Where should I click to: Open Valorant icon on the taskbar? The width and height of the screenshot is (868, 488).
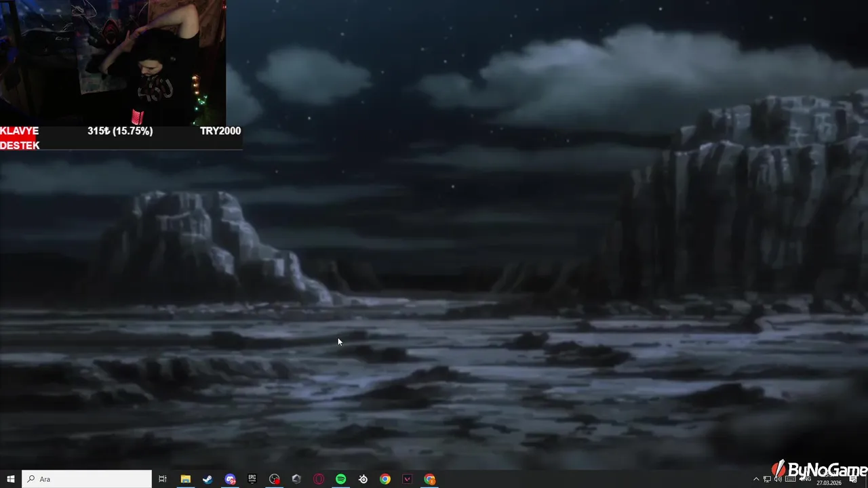pyautogui.click(x=408, y=479)
